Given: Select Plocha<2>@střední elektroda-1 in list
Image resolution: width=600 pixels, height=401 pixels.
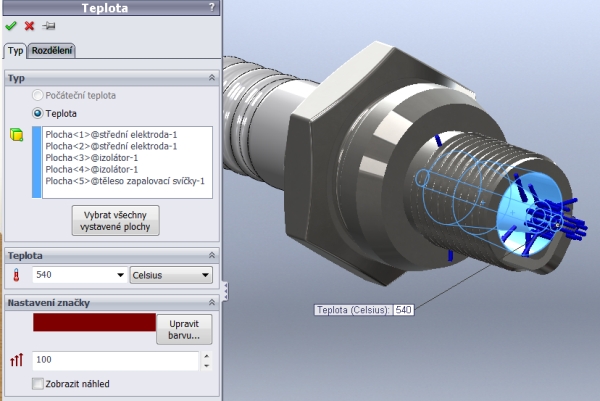Looking at the screenshot, I should coord(111,146).
